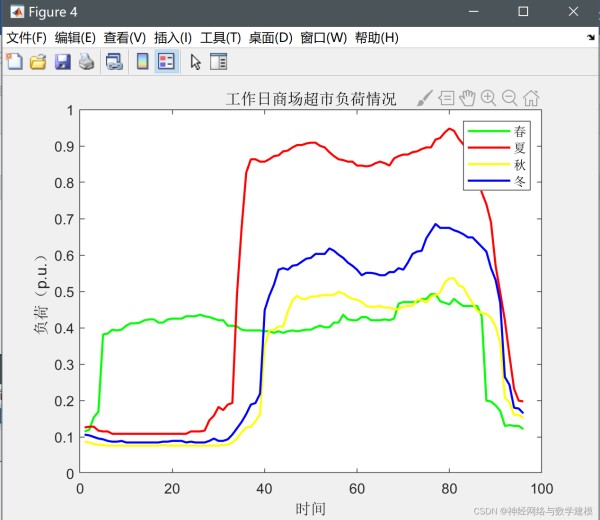Viewport: 600px width, 520px height.
Task: Minimize the Figure 4 window
Action: [x=474, y=11]
